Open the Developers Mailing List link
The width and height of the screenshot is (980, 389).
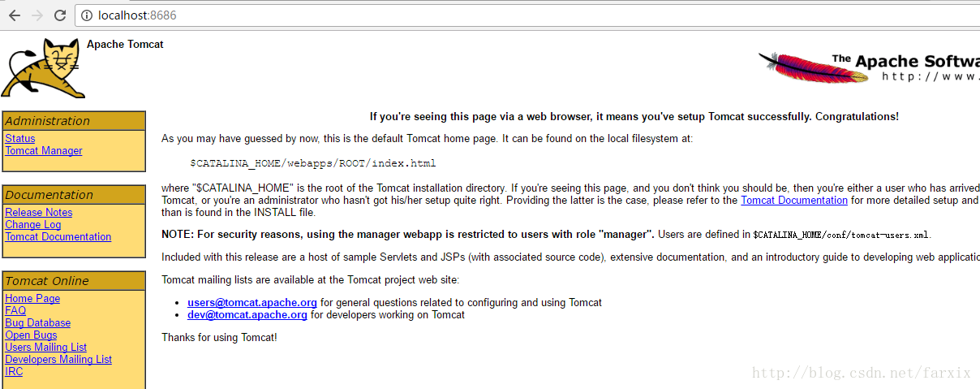58,360
